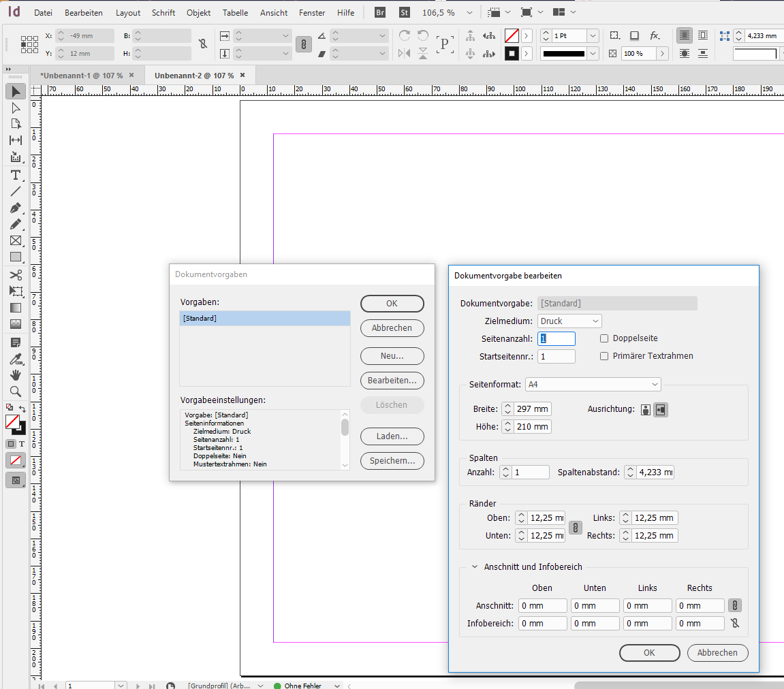Pick the Scissors tool

click(x=15, y=274)
